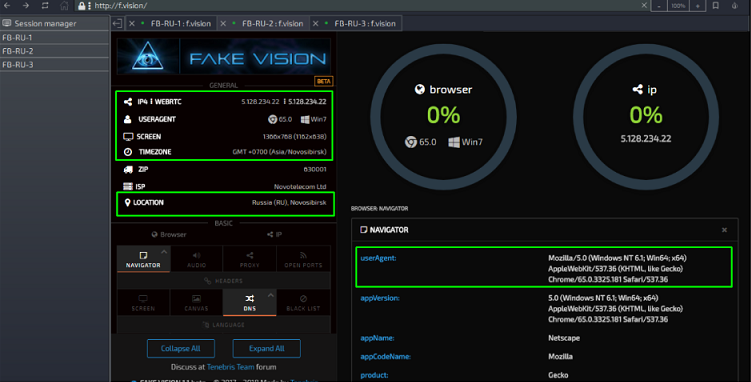The image size is (751, 382).
Task: Switch to the FB-RU-3 : f.vision tab
Action: 364,23
